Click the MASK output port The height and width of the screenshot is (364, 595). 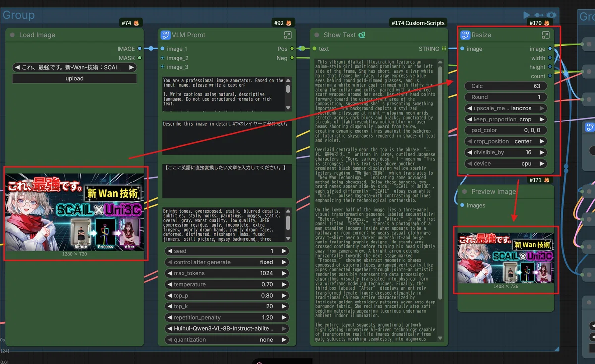coord(140,58)
